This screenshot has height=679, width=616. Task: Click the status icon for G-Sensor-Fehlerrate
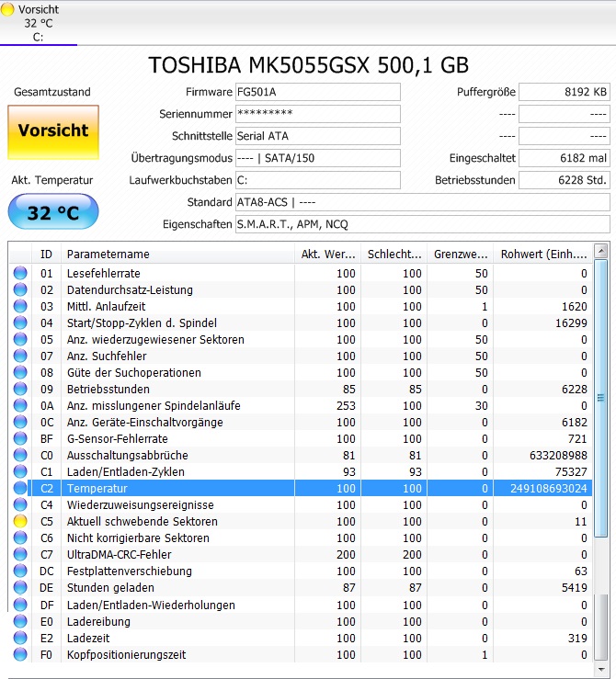pyautogui.click(x=20, y=438)
